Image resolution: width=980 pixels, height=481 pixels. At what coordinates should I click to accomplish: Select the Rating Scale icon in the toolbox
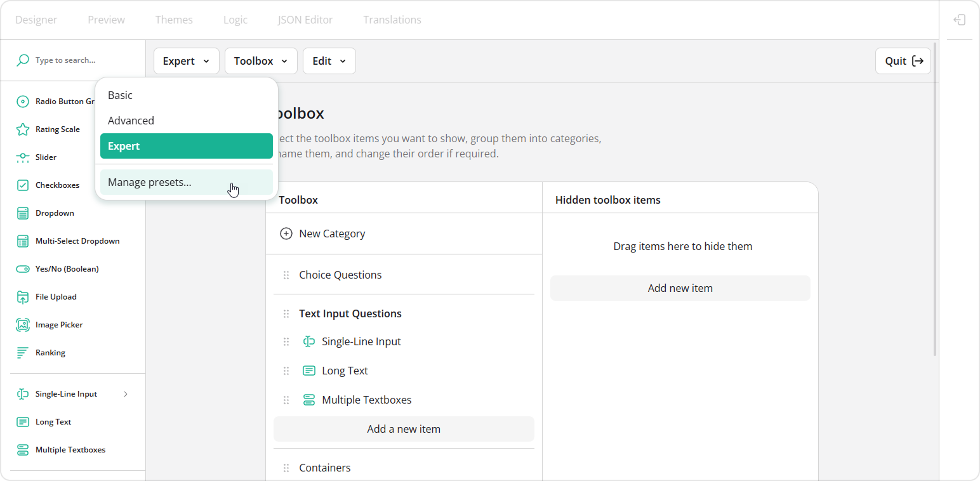click(22, 129)
